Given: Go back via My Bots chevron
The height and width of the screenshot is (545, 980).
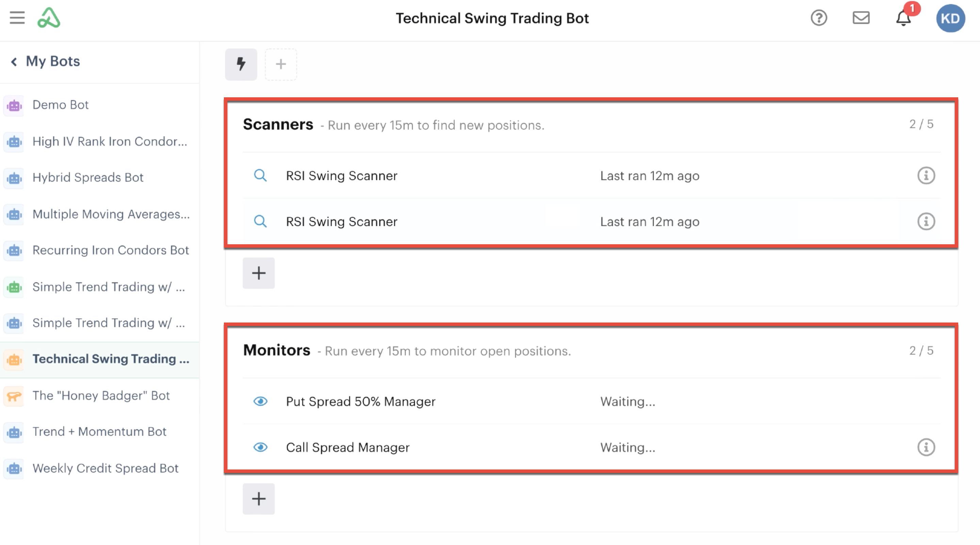Looking at the screenshot, I should pos(14,62).
